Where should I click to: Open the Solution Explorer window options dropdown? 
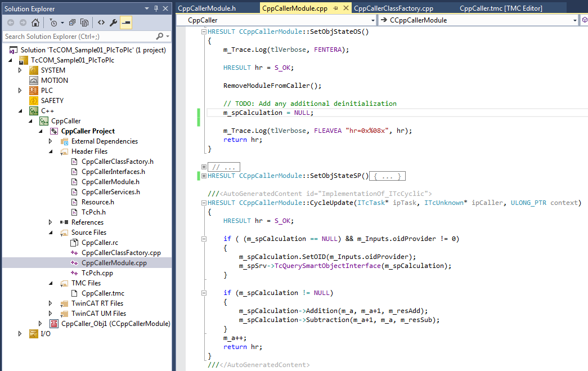147,8
